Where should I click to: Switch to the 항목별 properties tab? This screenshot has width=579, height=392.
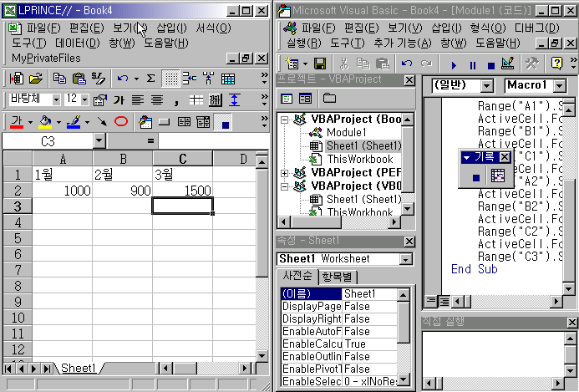[338, 277]
